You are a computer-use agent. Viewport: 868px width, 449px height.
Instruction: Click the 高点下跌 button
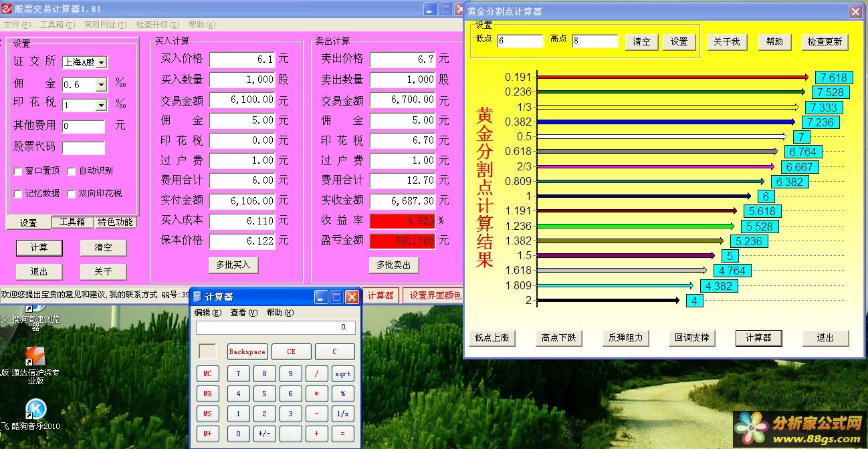tap(558, 338)
